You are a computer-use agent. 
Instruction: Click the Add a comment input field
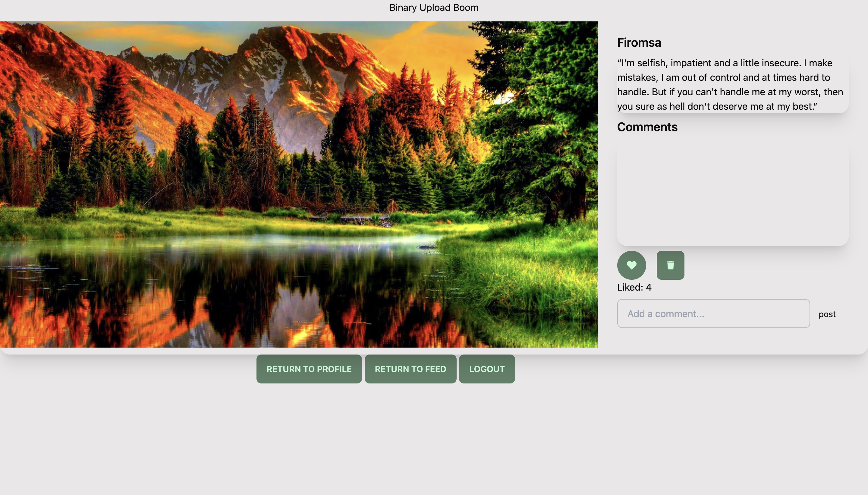[713, 314]
